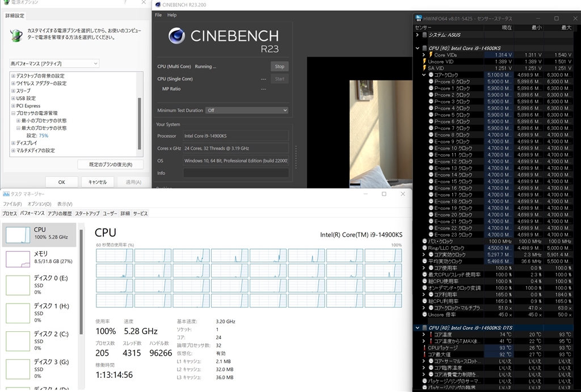Expand システム: ASUS sensor group in HWiNFO
The height and width of the screenshot is (392, 581).
(x=418, y=35)
